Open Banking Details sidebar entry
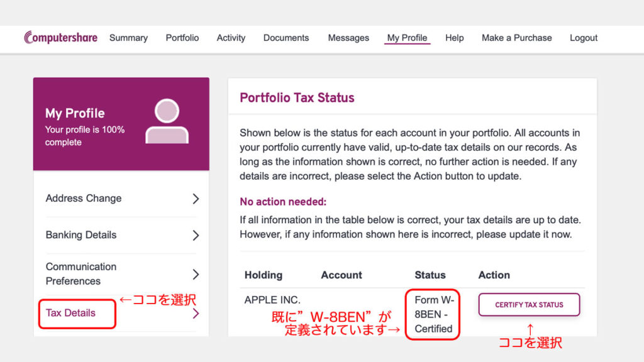 click(x=122, y=235)
